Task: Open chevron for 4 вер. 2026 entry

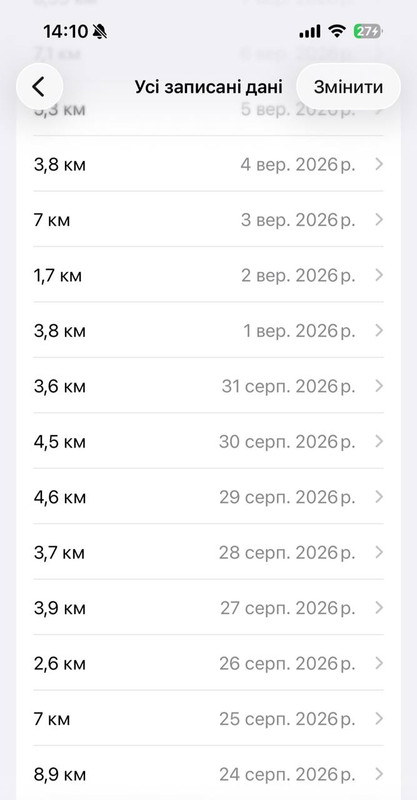Action: [379, 164]
